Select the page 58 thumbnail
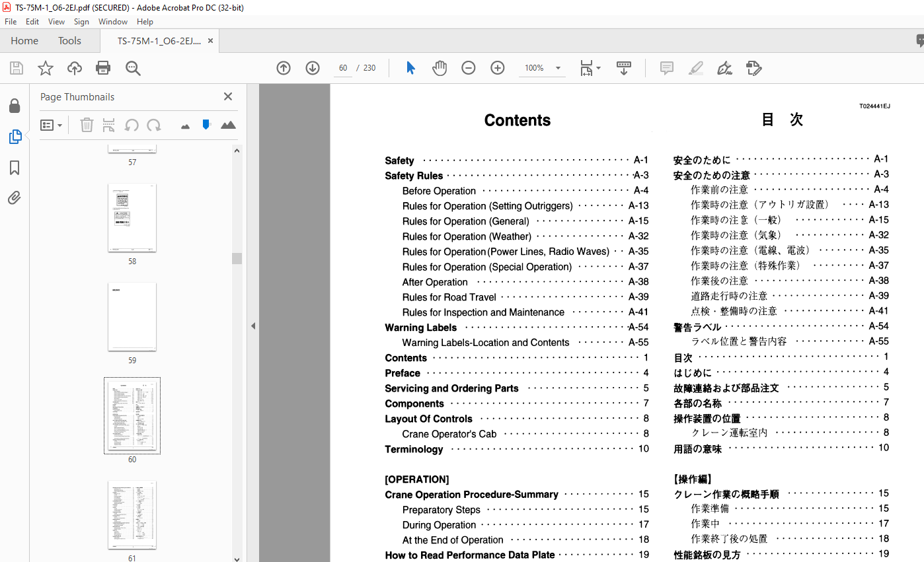This screenshot has height=562, width=924. [132, 218]
